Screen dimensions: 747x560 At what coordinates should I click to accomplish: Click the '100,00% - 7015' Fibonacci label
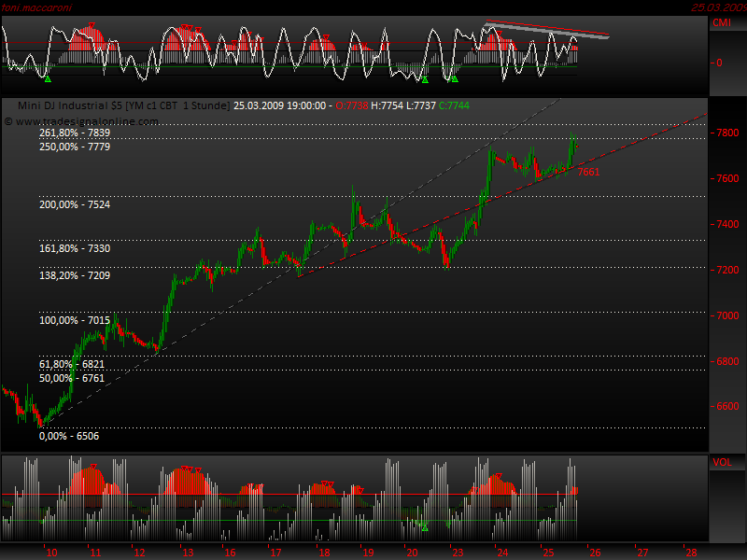click(75, 320)
